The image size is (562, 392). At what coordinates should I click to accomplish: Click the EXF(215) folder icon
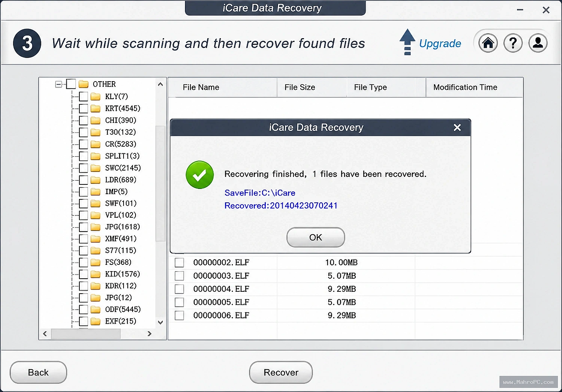click(x=95, y=321)
